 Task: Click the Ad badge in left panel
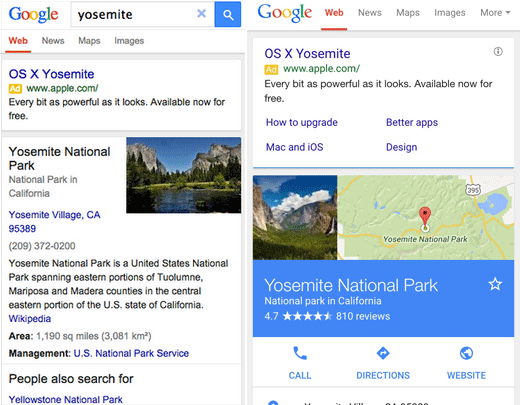coord(15,89)
